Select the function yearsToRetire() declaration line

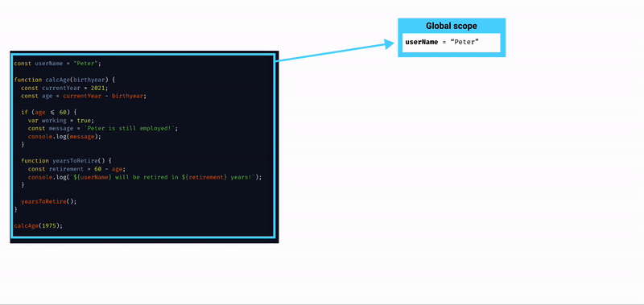[66, 161]
